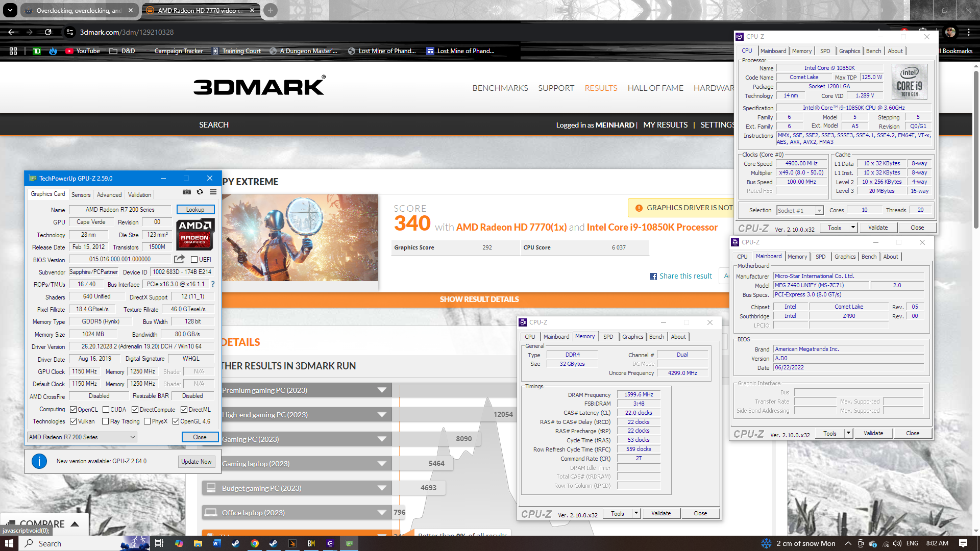Viewport: 980px width, 551px height.
Task: Click the Windows taskbar Search box
Action: pyautogui.click(x=84, y=543)
